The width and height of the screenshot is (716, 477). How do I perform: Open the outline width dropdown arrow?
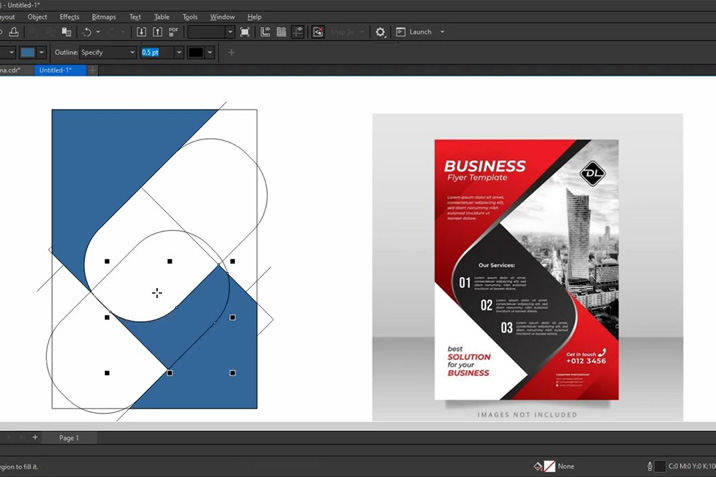[x=179, y=52]
